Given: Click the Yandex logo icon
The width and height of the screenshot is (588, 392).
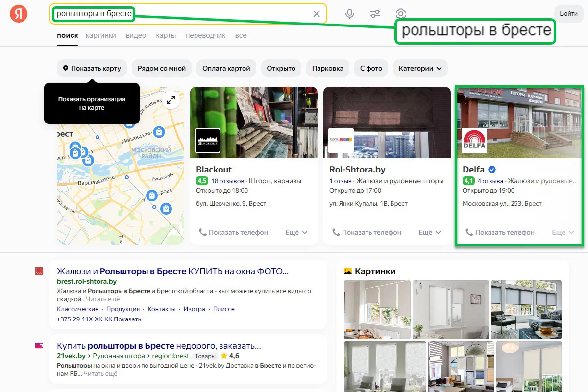Looking at the screenshot, I should [19, 14].
